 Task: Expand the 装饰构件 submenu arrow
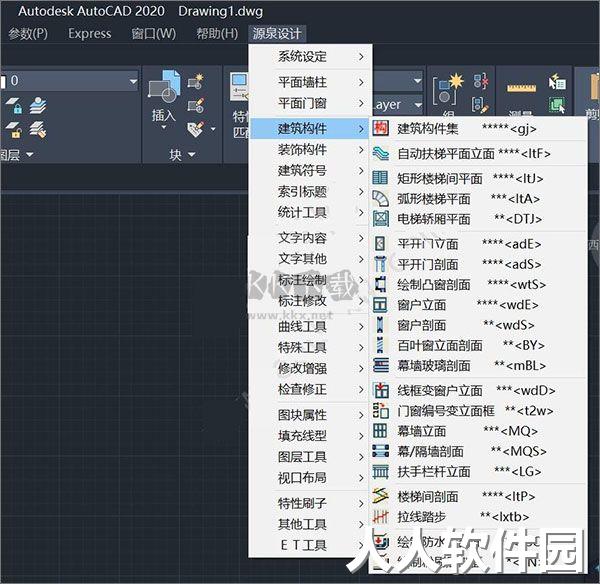[361, 149]
